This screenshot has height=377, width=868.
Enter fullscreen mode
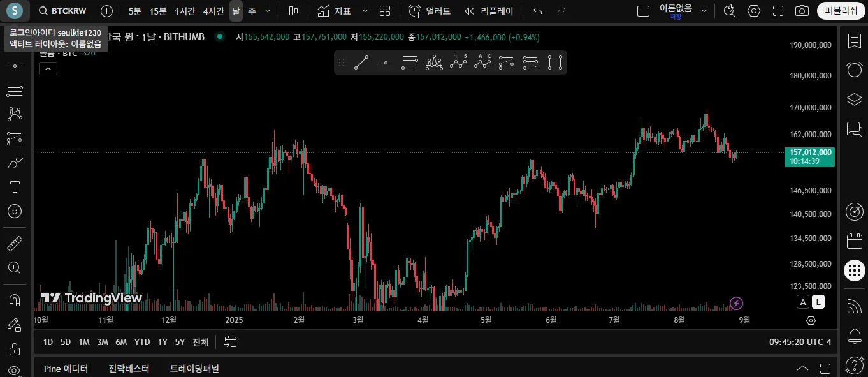click(778, 11)
